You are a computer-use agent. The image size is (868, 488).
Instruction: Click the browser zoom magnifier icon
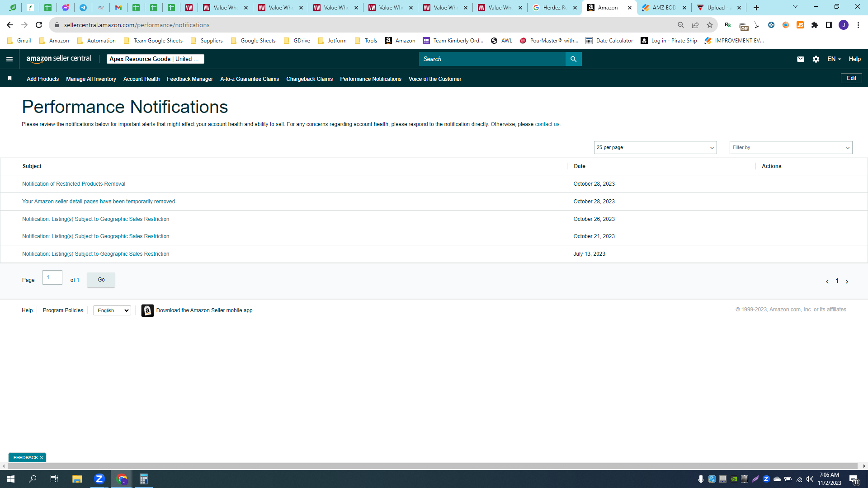pos(681,25)
